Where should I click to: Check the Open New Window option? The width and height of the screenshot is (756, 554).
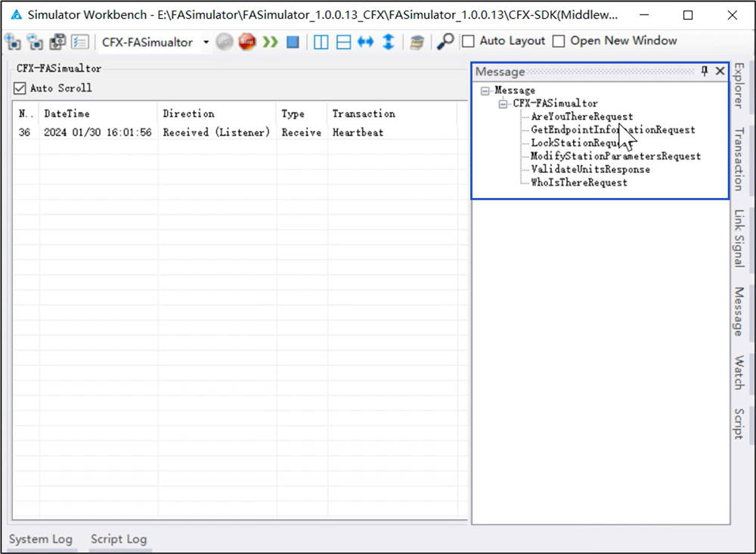559,41
